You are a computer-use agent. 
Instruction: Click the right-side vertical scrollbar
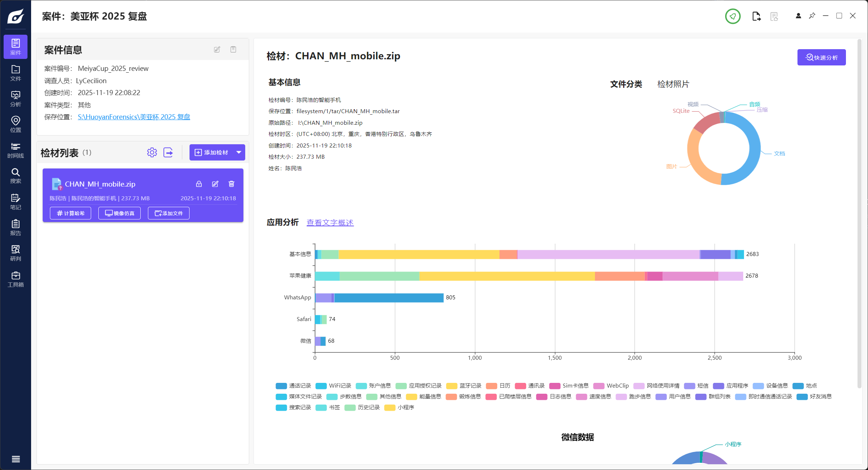coord(859,213)
